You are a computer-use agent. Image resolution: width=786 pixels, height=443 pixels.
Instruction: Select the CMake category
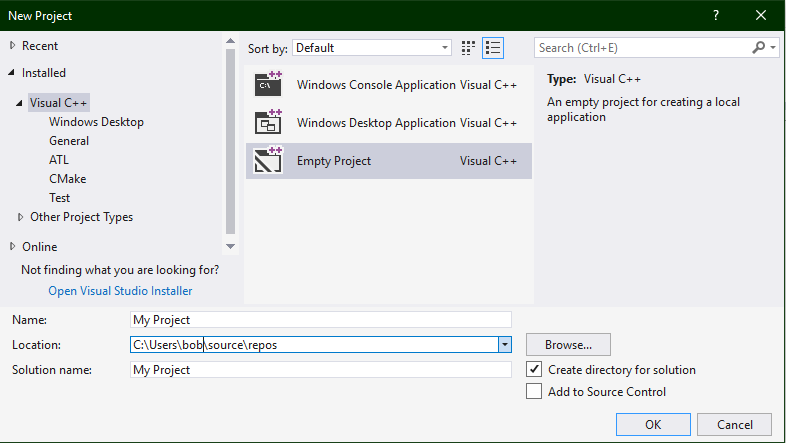point(65,179)
